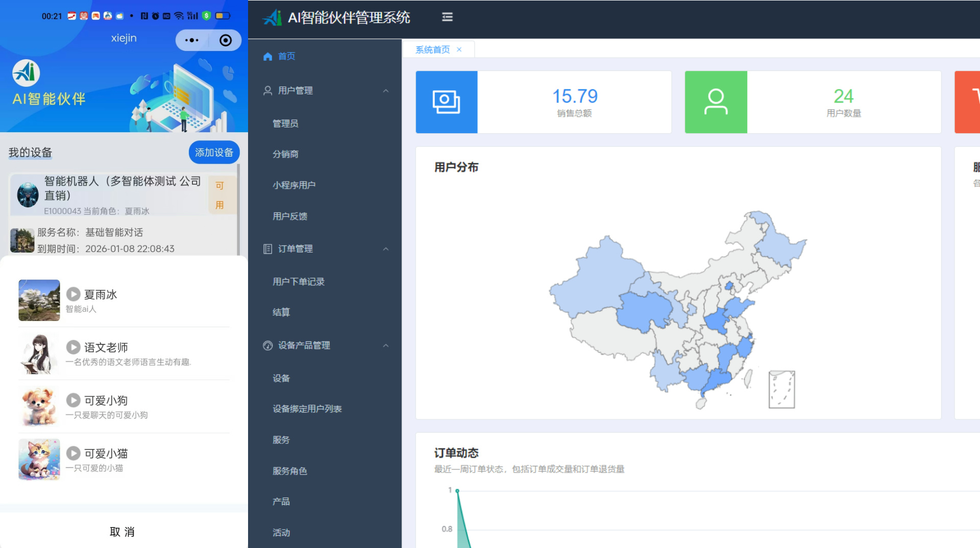Click the 我的设备 heading

[x=31, y=153]
